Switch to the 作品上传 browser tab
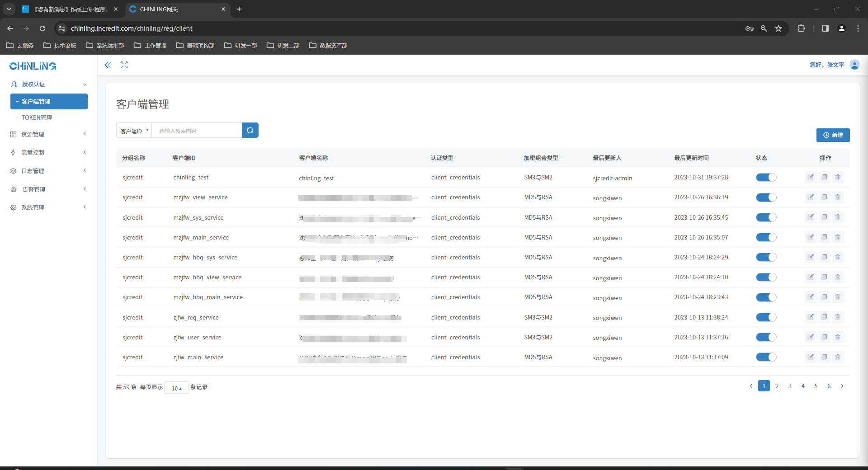The image size is (868, 470). tap(70, 9)
